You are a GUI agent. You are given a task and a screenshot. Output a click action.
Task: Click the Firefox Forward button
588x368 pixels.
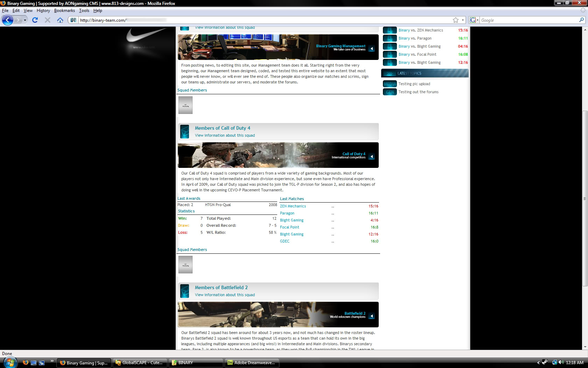point(18,20)
